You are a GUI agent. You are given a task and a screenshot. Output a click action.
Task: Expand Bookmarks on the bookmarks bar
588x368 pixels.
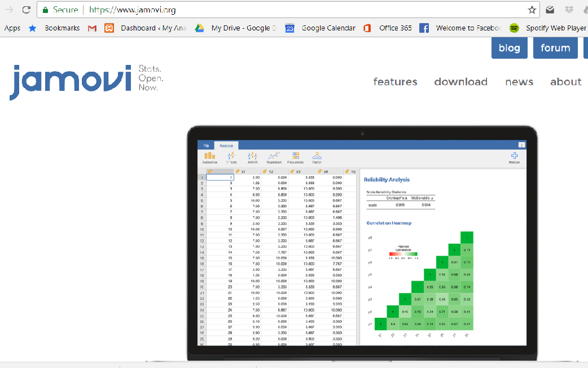pyautogui.click(x=62, y=28)
